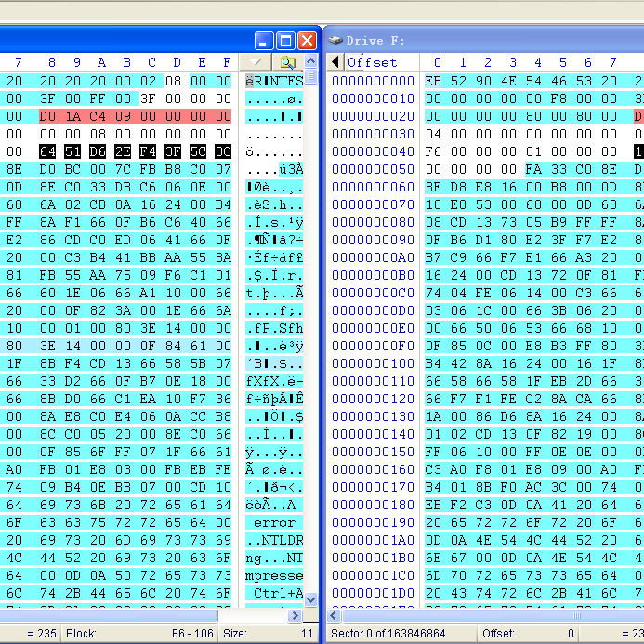644x644 pixels.
Task: Click the Offset column header
Action: coord(372,62)
